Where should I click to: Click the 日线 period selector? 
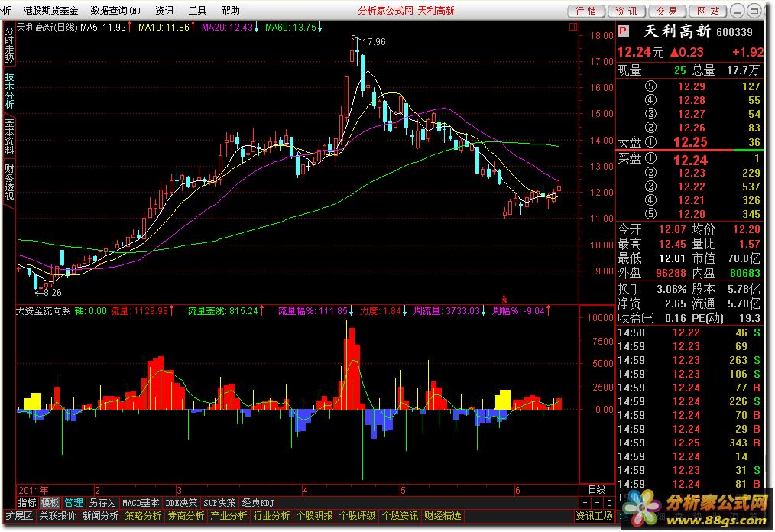597,489
